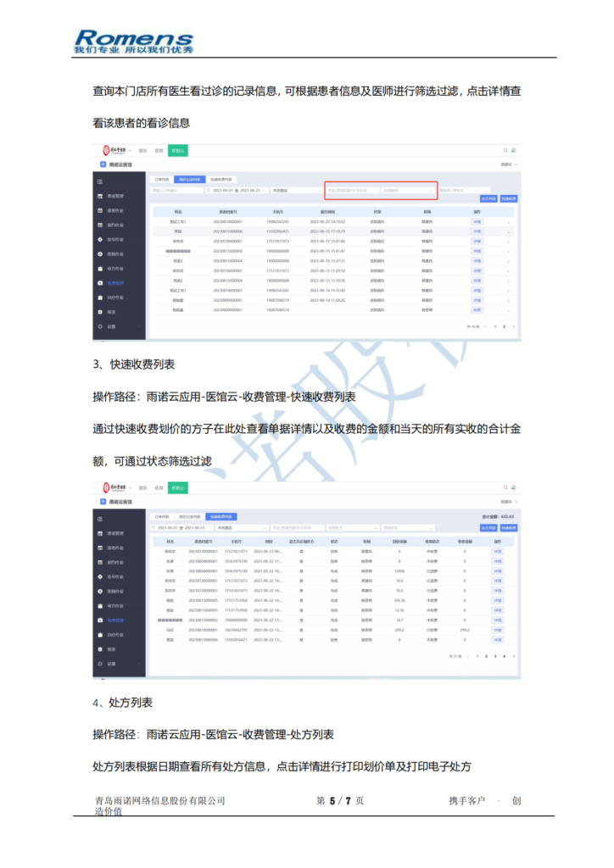This screenshot has width=614, height=868.
Task: Click next-page arrow in lower screenshot pagination
Action: point(514,657)
